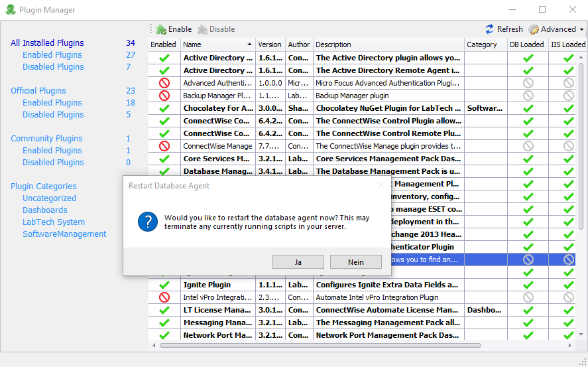Toggle enabled status of Advanced Authentication plugin
The height and width of the screenshot is (367, 588).
click(164, 83)
